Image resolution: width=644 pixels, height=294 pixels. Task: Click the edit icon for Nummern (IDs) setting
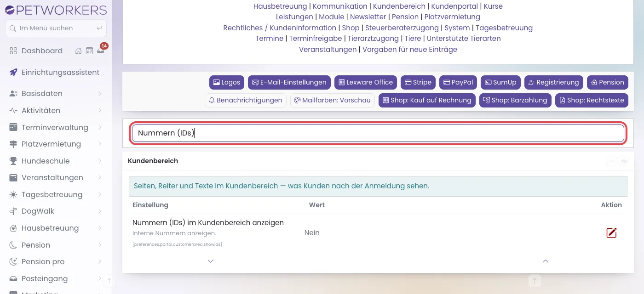[x=611, y=233]
